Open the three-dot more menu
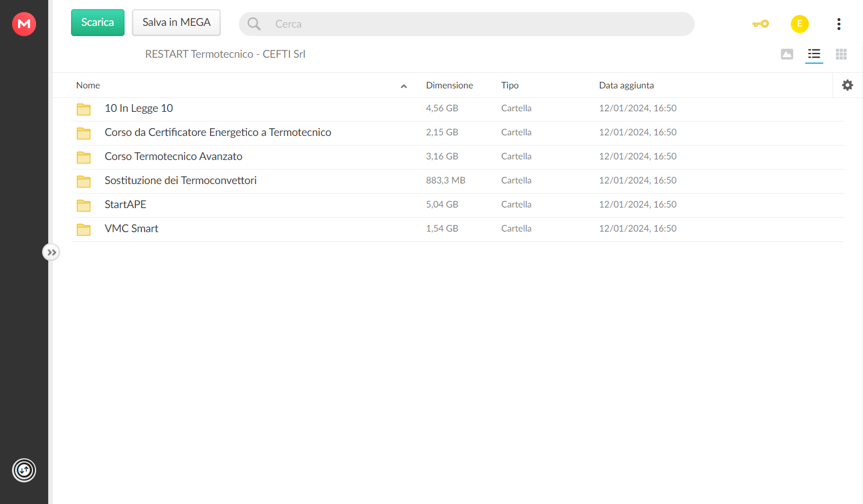Image resolution: width=863 pixels, height=504 pixels. click(839, 24)
